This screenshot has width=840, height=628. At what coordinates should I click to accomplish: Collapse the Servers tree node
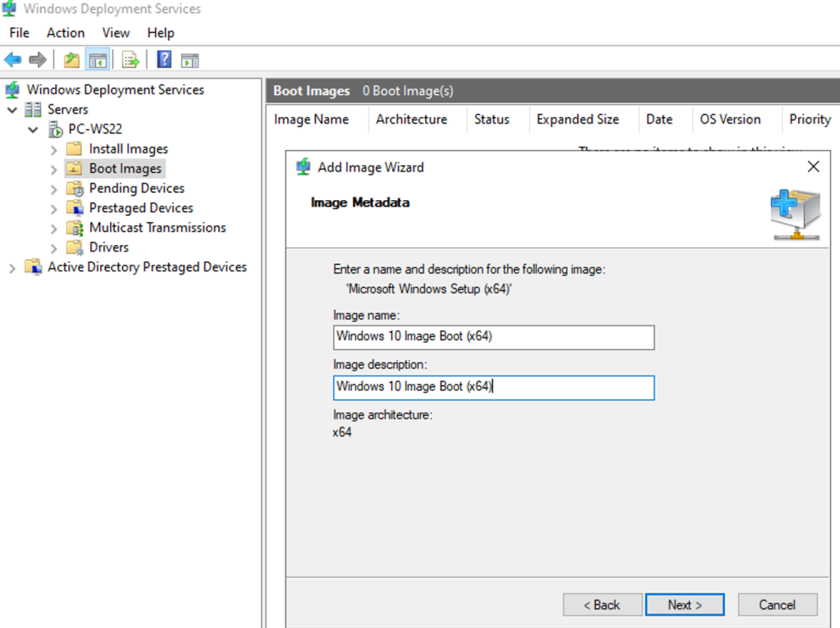click(x=12, y=110)
